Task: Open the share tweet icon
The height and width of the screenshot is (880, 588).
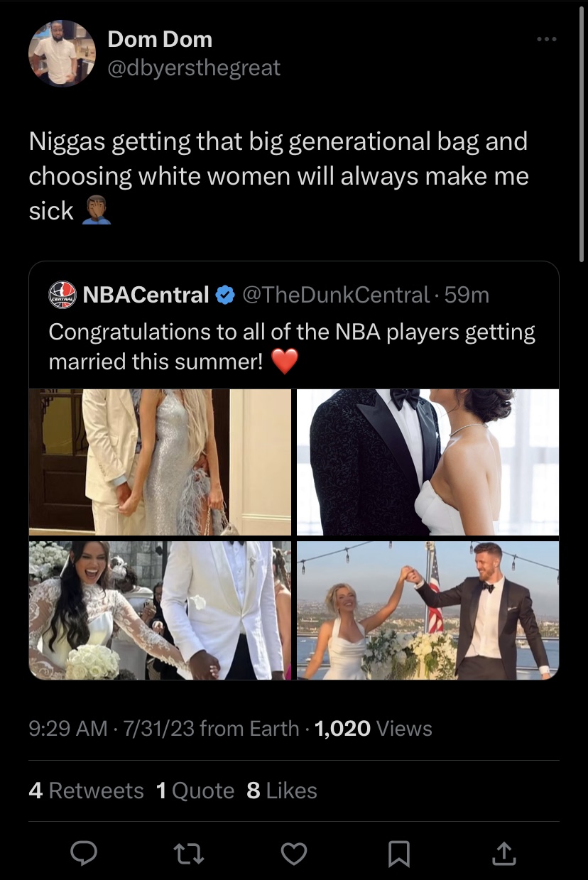Action: (503, 853)
